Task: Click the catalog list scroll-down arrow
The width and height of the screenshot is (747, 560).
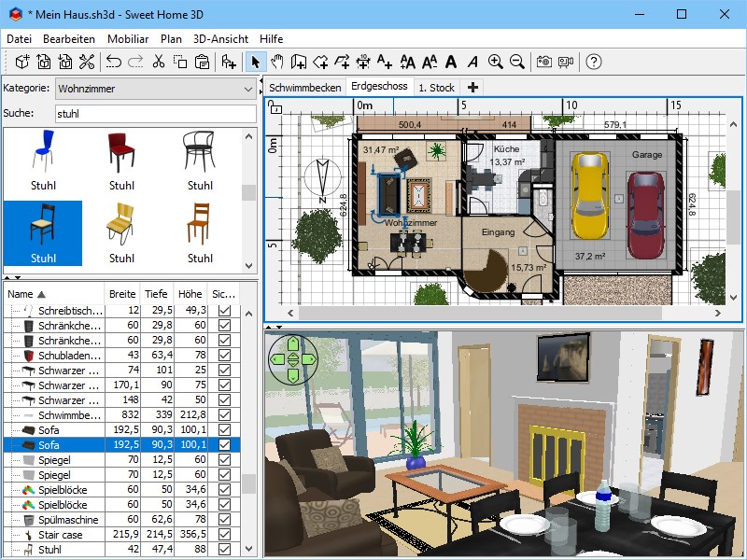Action: pos(248,266)
